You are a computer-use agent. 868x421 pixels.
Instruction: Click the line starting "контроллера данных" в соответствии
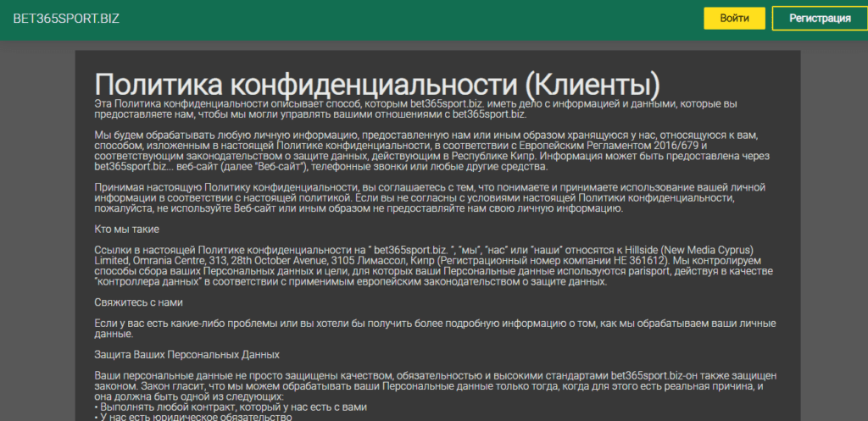coord(350,281)
